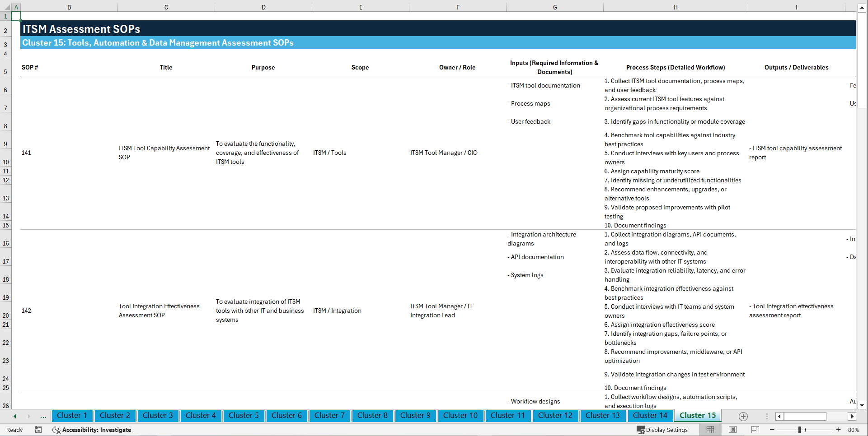868x436 pixels.
Task: Zoom in using the plus icon
Action: click(x=839, y=430)
